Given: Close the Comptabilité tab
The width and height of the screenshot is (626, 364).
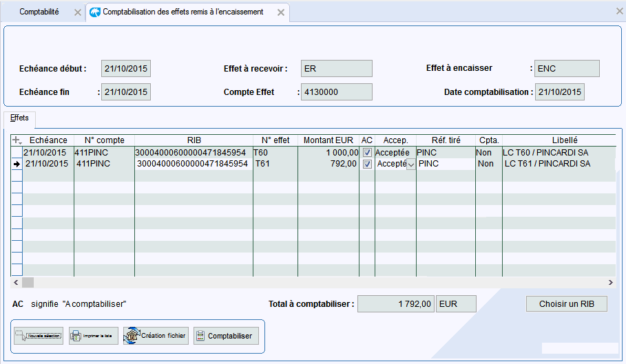Looking at the screenshot, I should point(77,12).
